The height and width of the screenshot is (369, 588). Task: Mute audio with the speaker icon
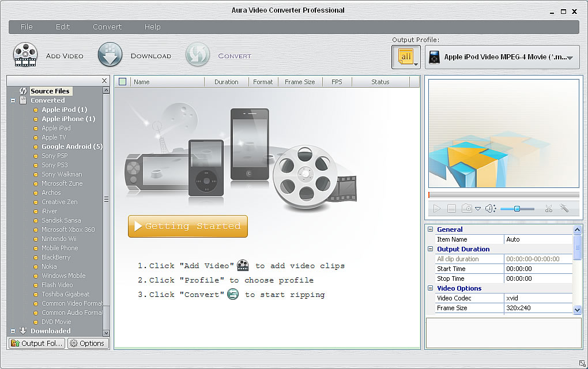[x=490, y=209]
